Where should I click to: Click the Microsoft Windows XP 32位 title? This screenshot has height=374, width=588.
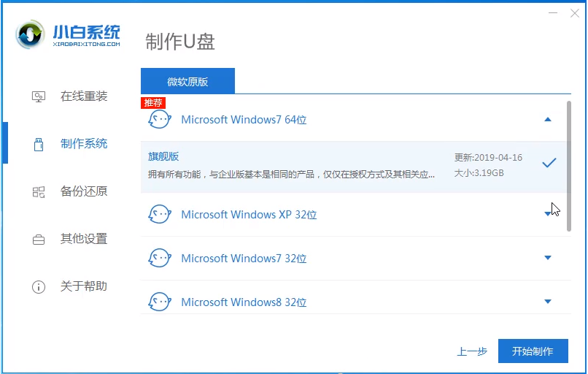click(249, 215)
